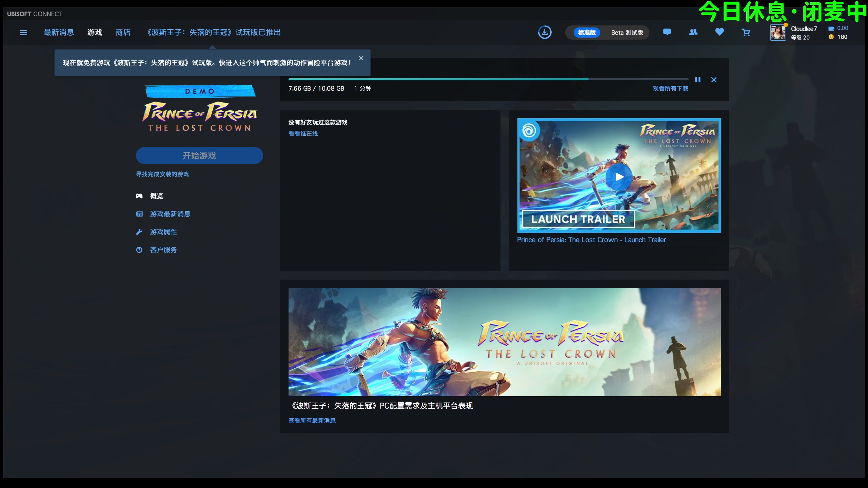Pause the current download
The width and height of the screenshot is (868, 488).
coord(697,80)
